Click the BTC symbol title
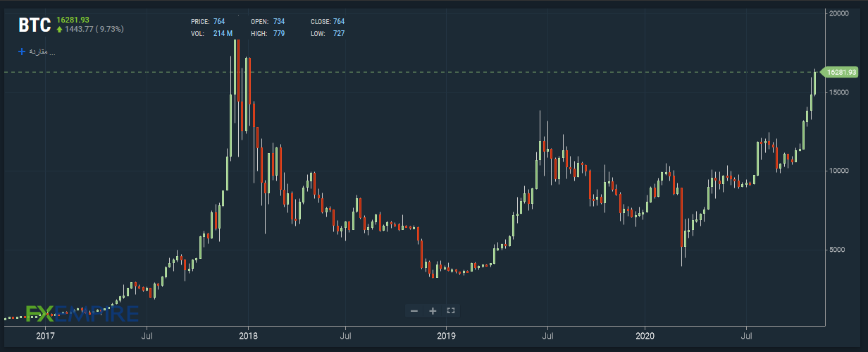Image resolution: width=868 pixels, height=352 pixels. coord(35,25)
